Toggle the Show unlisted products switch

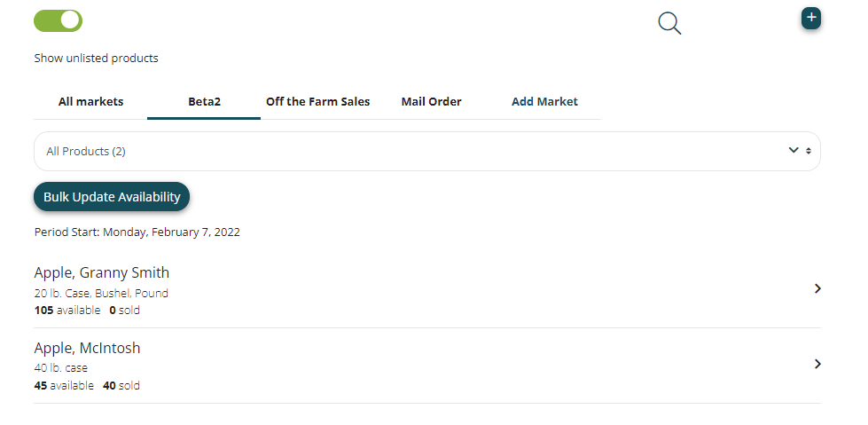(x=59, y=20)
